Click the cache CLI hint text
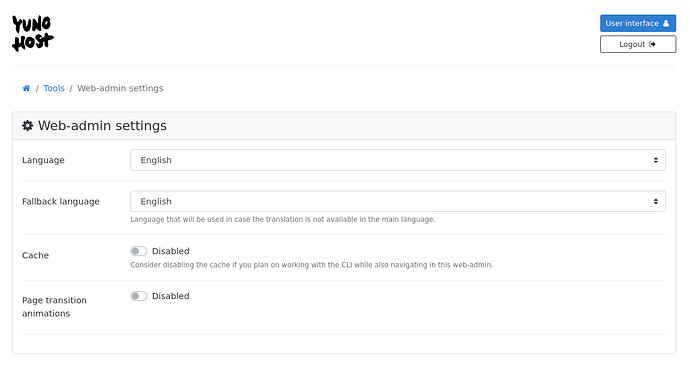This screenshot has width=690, height=365. (312, 265)
